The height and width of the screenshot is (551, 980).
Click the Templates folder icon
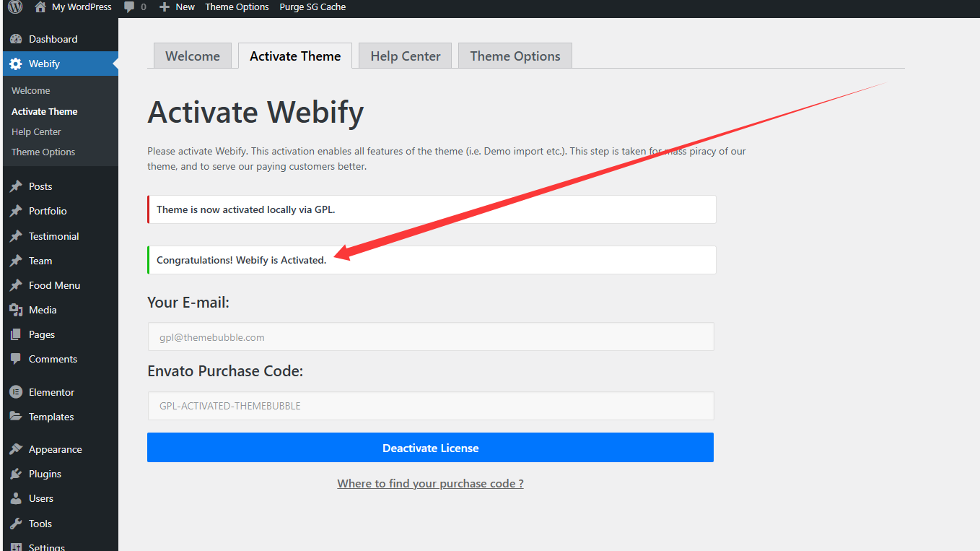(16, 417)
